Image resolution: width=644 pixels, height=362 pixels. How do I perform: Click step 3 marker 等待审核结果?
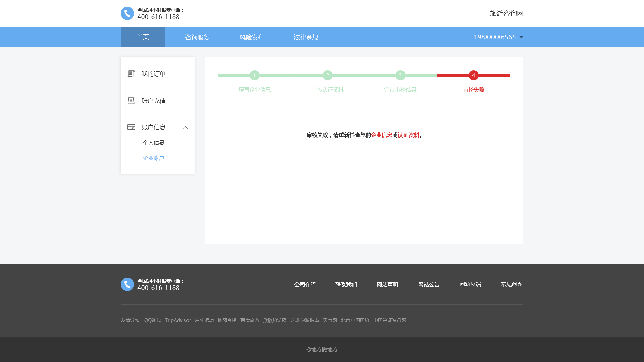tap(400, 75)
